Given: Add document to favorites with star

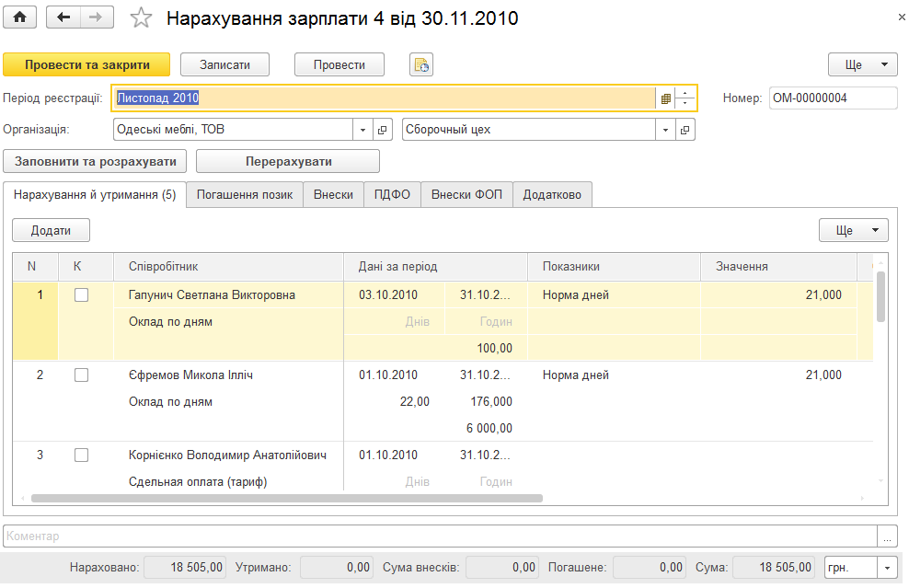Looking at the screenshot, I should tap(141, 18).
